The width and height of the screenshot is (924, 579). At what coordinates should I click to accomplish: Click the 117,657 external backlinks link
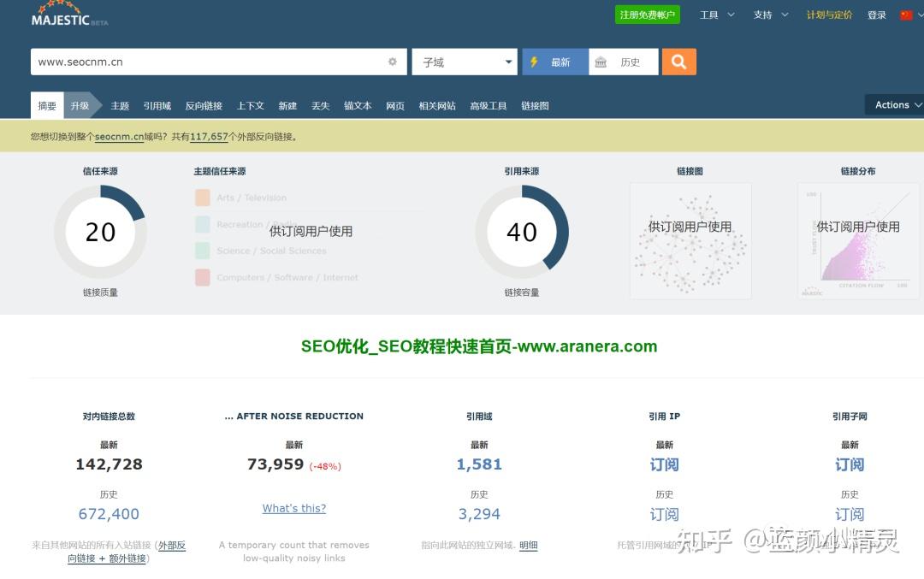pyautogui.click(x=209, y=137)
